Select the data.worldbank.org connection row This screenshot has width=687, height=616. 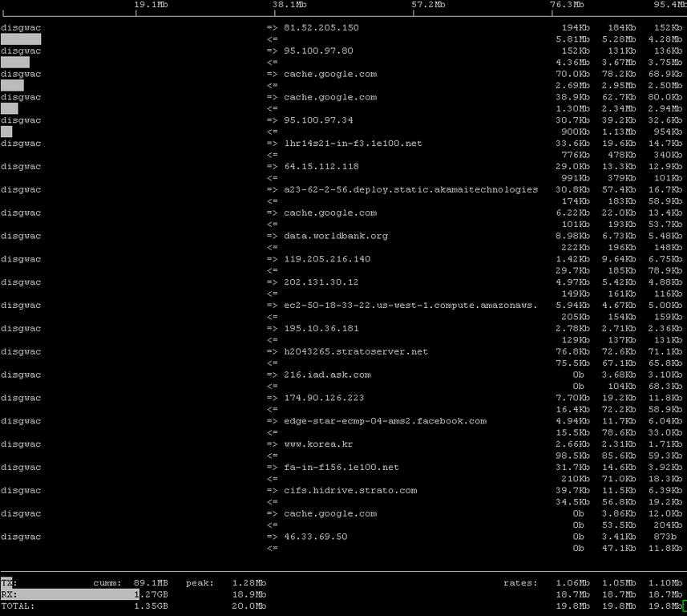[335, 236]
